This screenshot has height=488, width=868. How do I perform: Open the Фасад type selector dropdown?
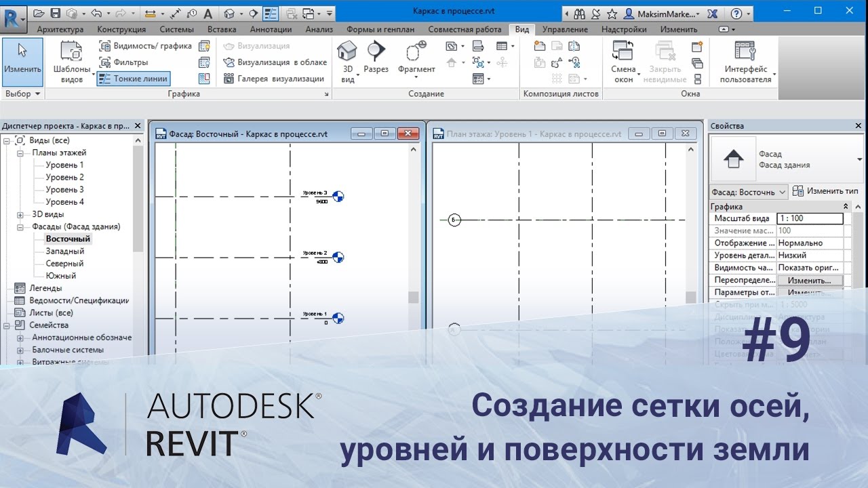coord(859,159)
